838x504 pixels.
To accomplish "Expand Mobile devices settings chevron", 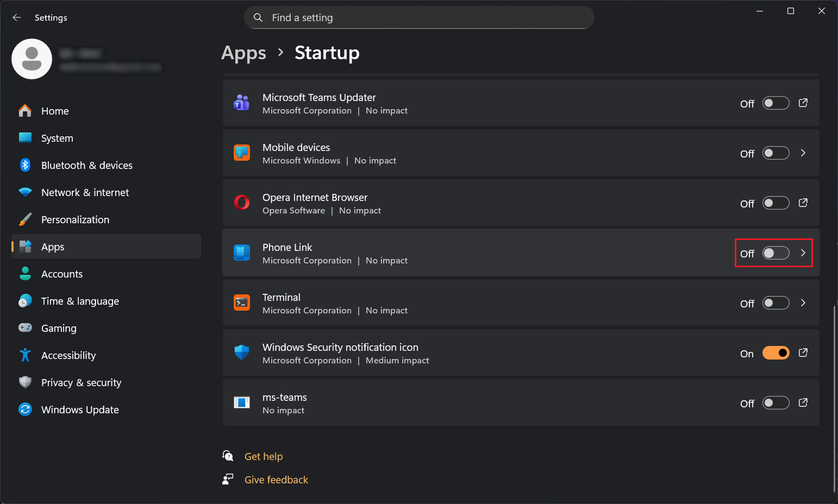I will tap(803, 153).
